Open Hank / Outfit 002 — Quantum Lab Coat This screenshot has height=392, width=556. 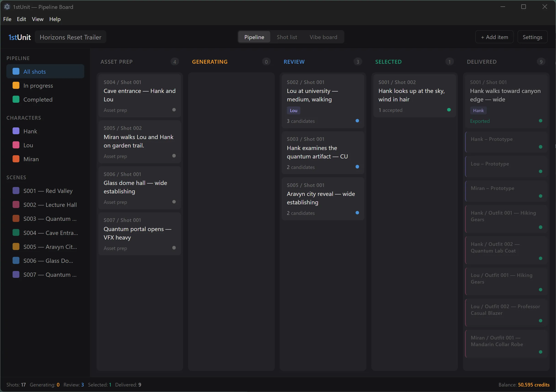[506, 250]
